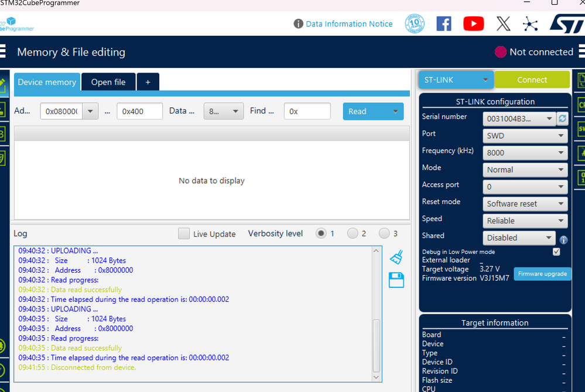This screenshot has height=392, width=585.
Task: Click the ST community network icon
Action: tap(530, 25)
